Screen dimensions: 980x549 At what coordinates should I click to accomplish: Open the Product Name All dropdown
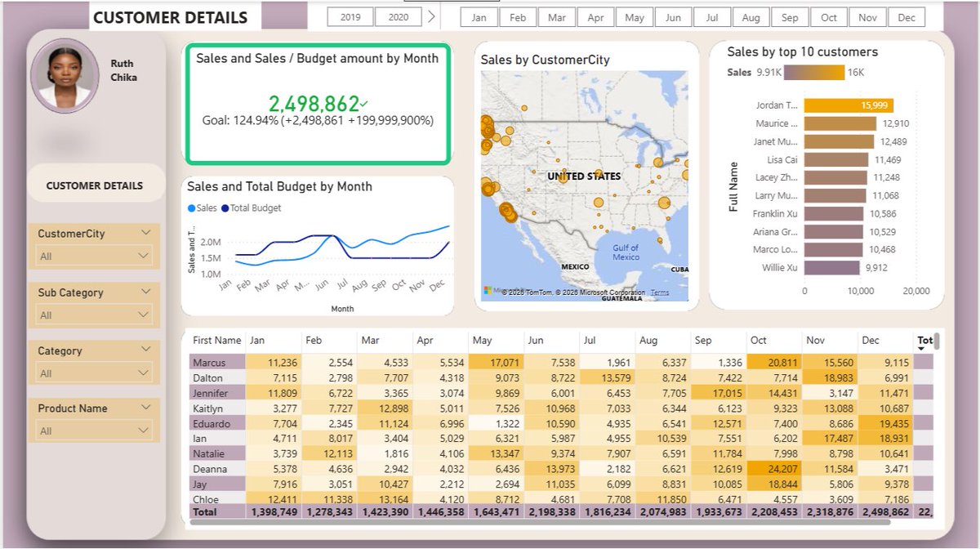pos(92,431)
